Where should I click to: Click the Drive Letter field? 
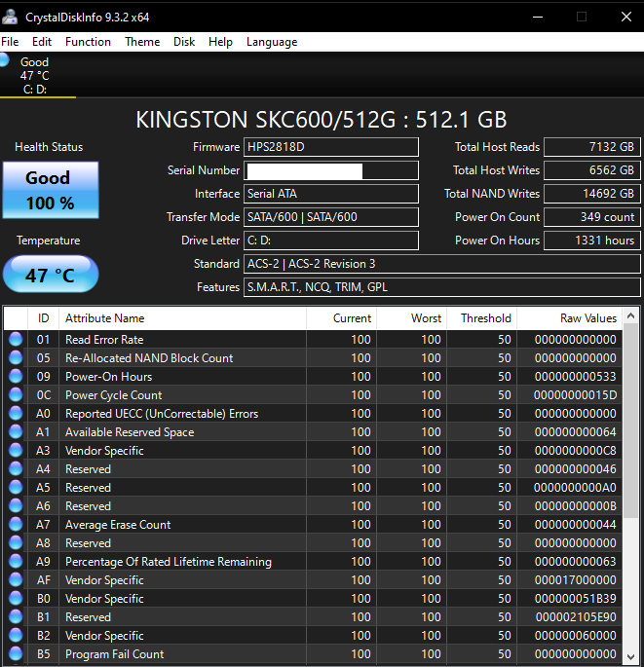point(330,241)
